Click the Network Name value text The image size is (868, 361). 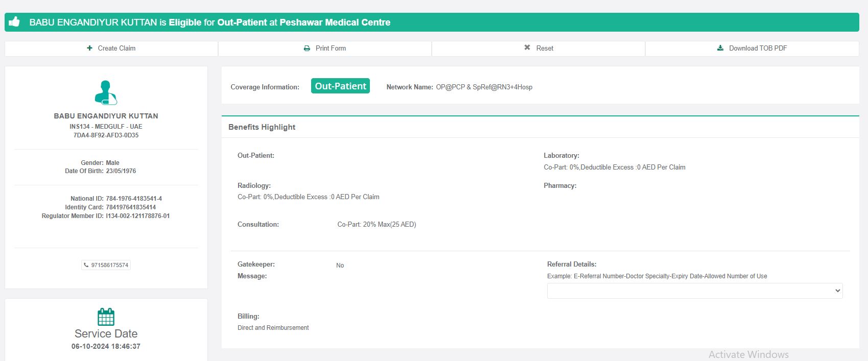(x=484, y=87)
